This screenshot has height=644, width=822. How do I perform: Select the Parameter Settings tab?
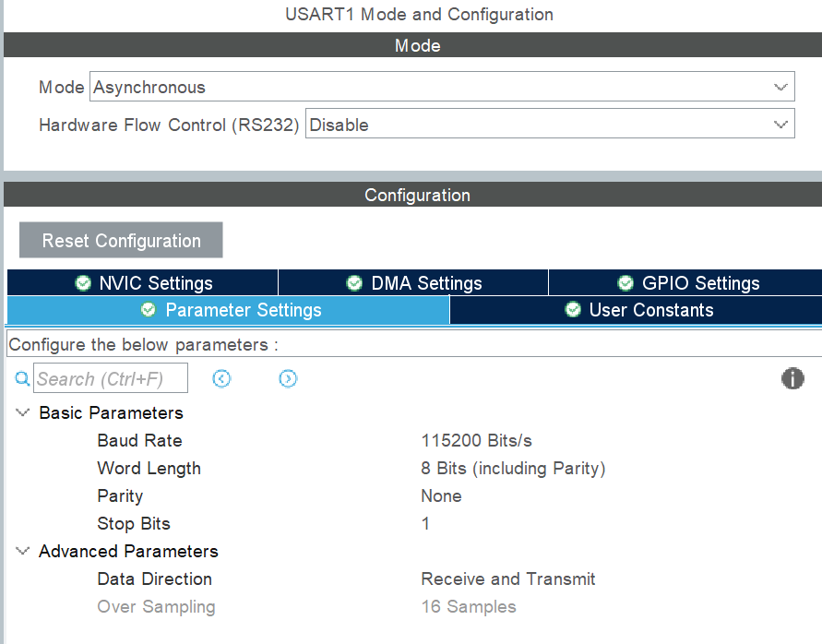click(x=228, y=310)
